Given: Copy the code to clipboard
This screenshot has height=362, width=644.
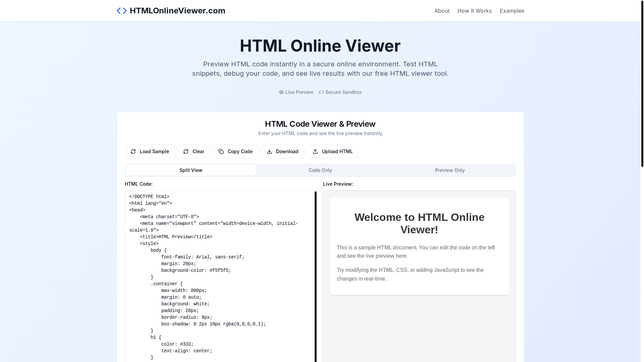Looking at the screenshot, I should click(235, 152).
